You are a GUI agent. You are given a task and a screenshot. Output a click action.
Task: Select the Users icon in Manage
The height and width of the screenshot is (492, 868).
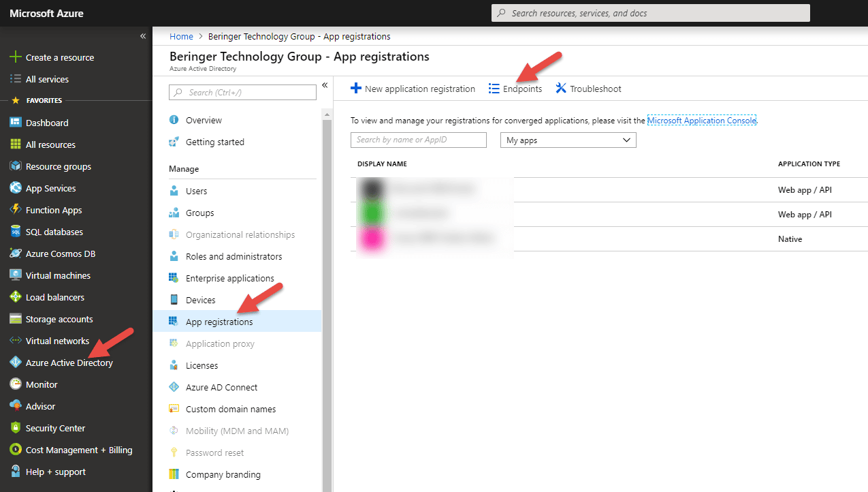coord(174,191)
